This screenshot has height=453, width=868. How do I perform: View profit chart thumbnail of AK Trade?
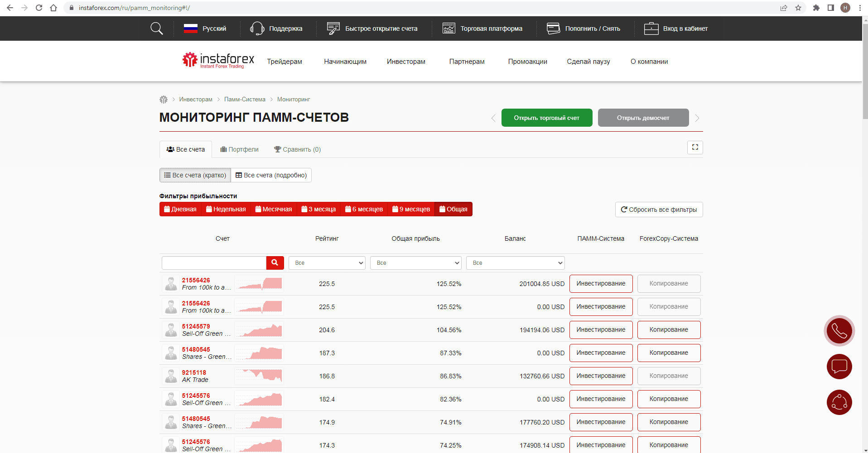[260, 376]
